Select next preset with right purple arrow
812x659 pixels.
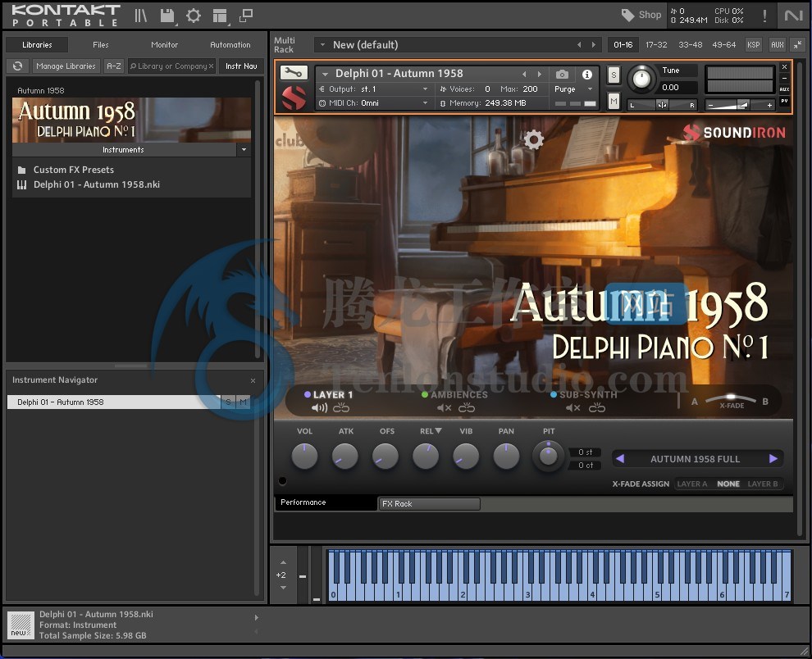(x=773, y=459)
